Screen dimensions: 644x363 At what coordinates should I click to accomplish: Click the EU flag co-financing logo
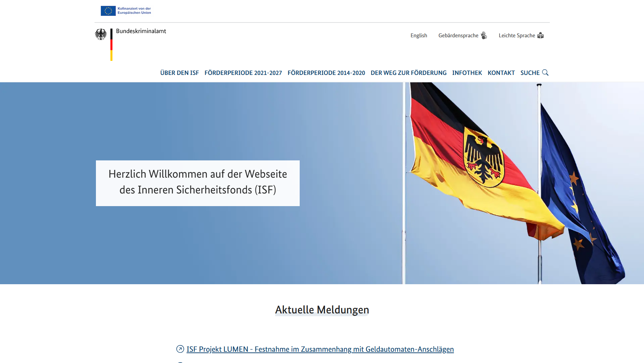click(126, 11)
